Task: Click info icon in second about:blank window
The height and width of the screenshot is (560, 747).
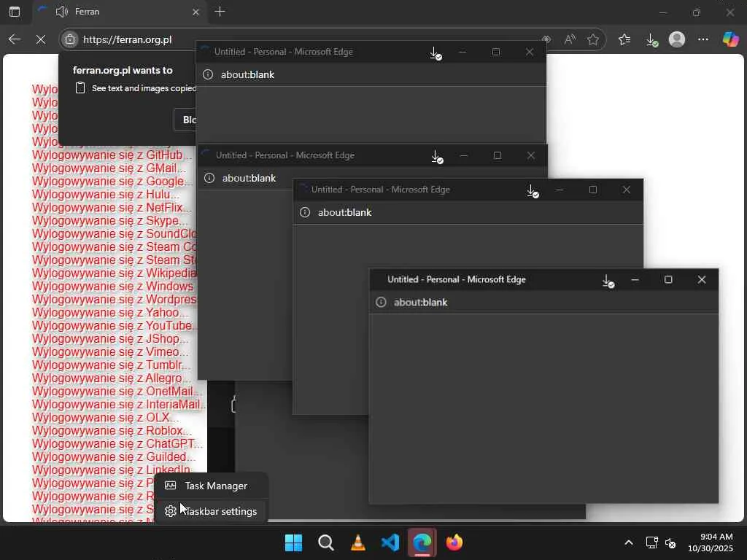Action: tap(209, 178)
